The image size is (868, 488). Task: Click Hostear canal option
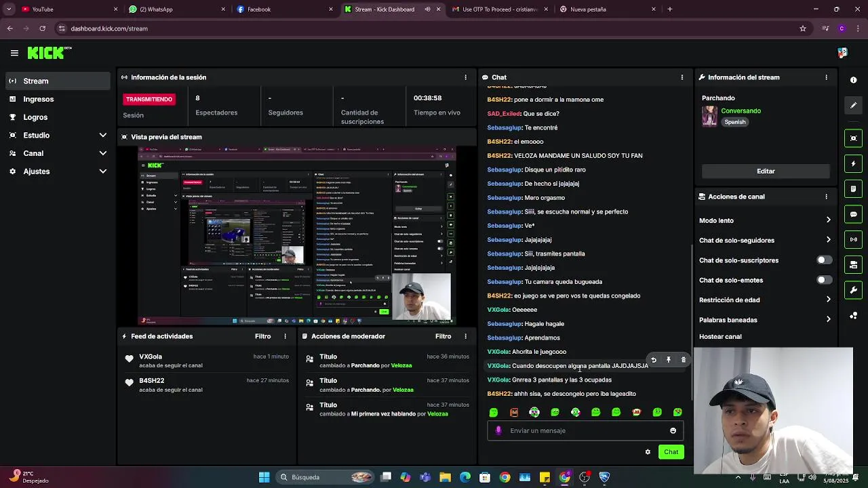coord(720,337)
